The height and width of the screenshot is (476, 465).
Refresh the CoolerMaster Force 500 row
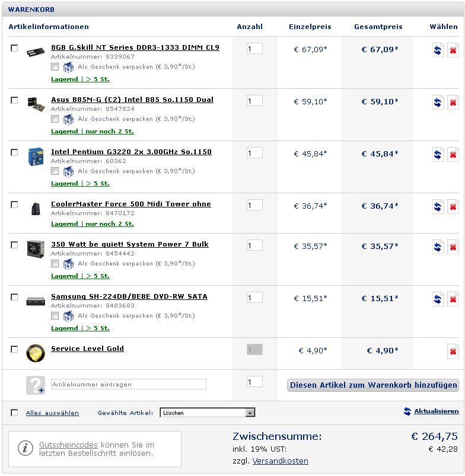pos(438,207)
